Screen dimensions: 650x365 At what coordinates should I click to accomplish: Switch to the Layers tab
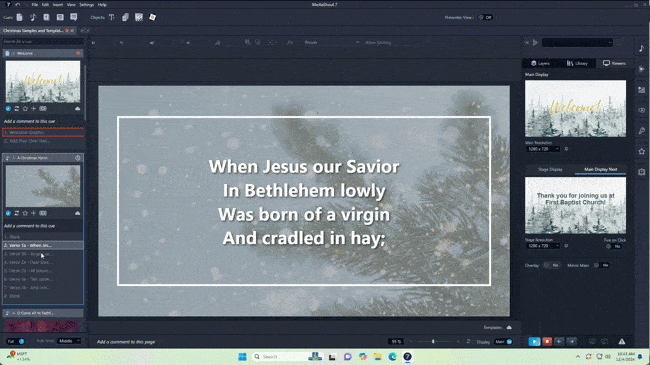coord(541,63)
